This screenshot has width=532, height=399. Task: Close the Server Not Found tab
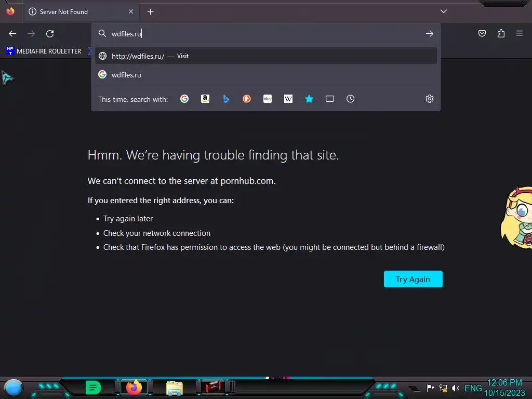131,11
